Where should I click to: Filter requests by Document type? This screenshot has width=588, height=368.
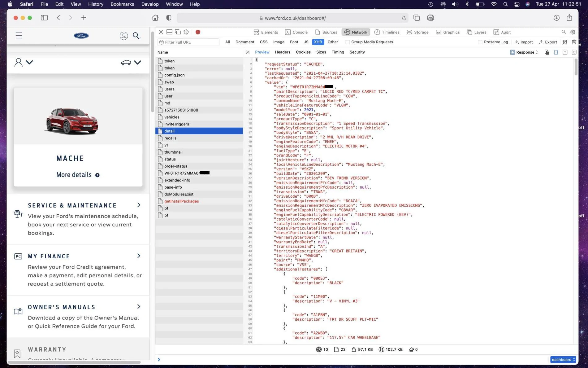(x=245, y=42)
